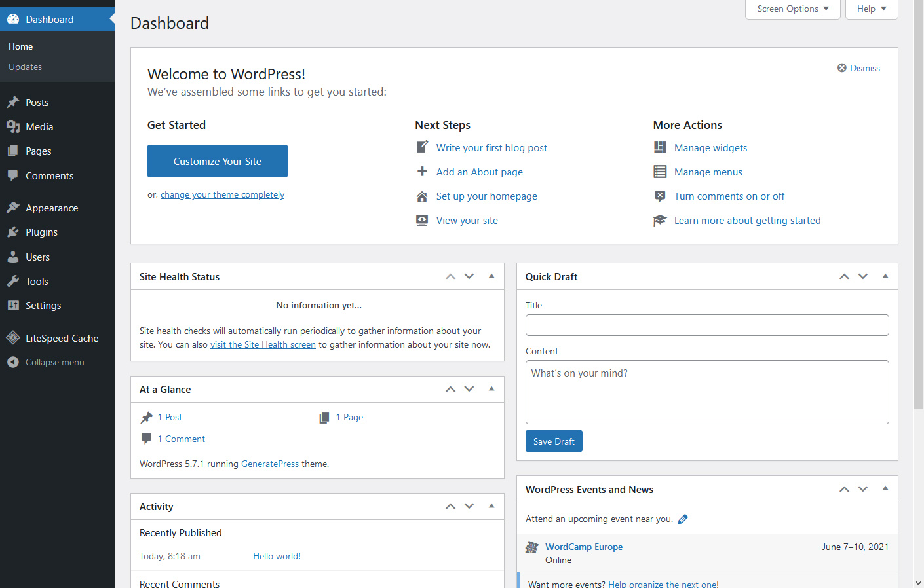Click the Plugins plug icon
Image resolution: width=924 pixels, height=588 pixels.
pyautogui.click(x=13, y=232)
